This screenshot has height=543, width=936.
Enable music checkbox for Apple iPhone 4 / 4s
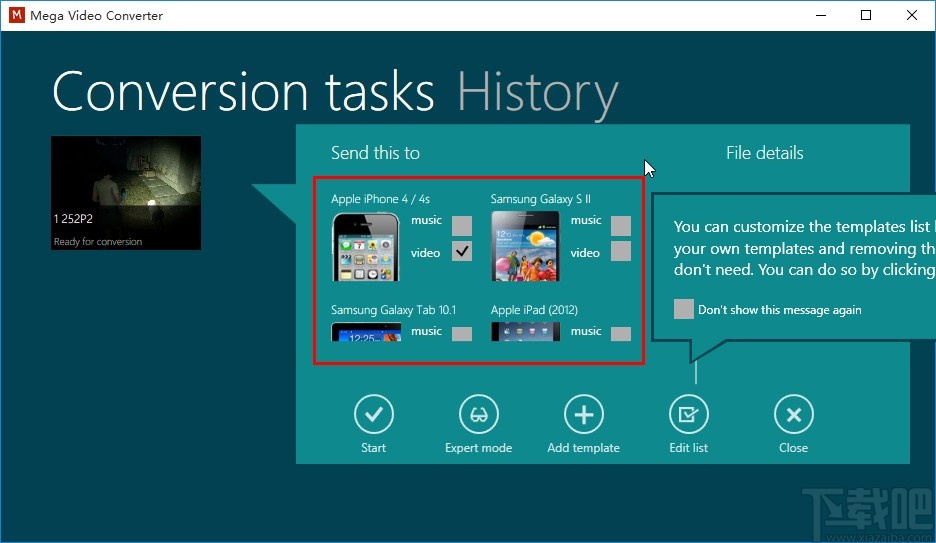[x=462, y=226]
